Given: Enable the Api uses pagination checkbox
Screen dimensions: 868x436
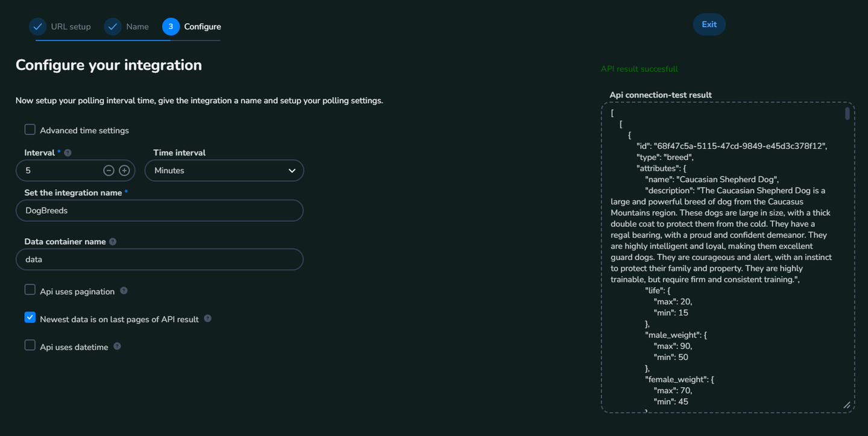Looking at the screenshot, I should [30, 290].
